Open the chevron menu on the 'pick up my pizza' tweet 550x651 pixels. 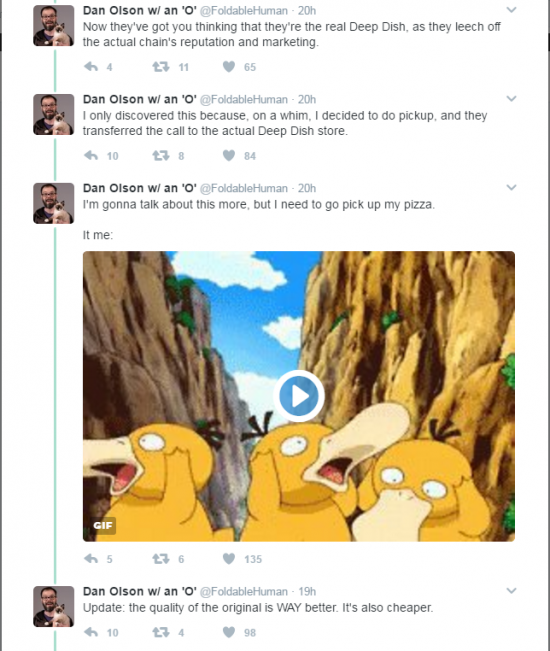511,188
